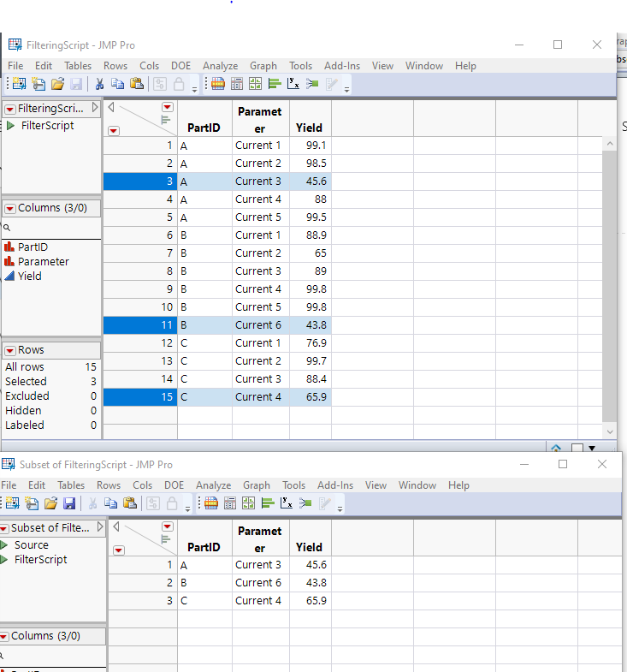627x672 pixels.
Task: Open the Analyze menu in FilteringScript window
Action: coord(220,66)
